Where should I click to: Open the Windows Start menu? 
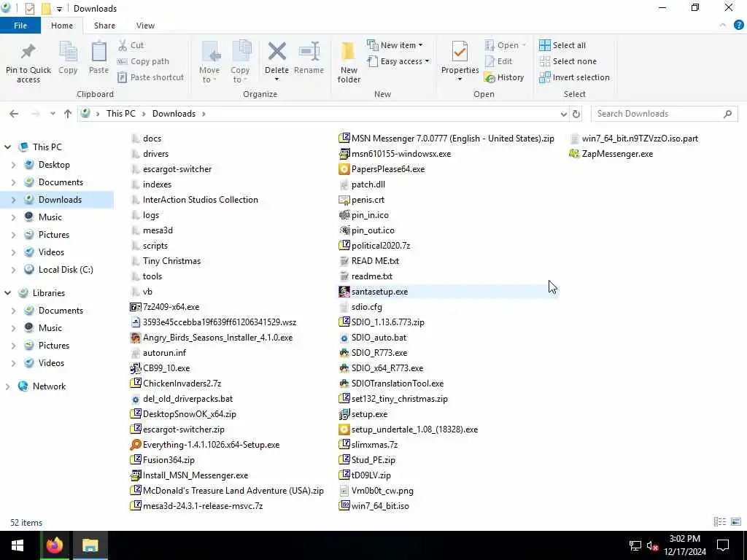18,545
